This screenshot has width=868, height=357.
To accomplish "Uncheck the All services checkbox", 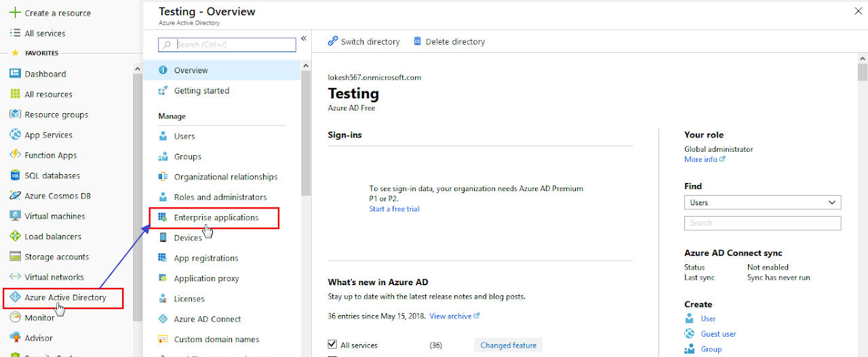I will pos(332,345).
